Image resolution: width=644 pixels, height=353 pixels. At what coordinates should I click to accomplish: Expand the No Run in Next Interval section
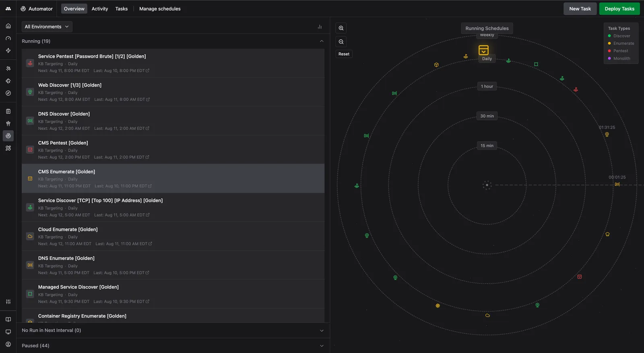(173, 330)
